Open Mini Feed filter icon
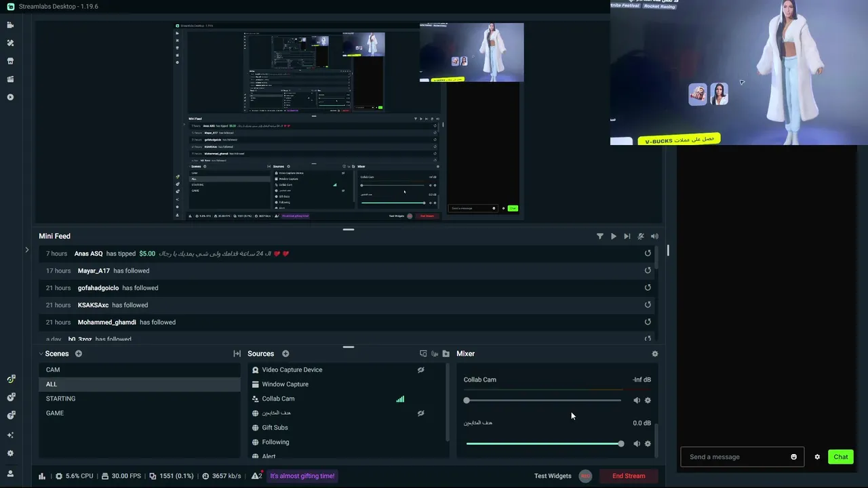The image size is (868, 488). point(599,237)
